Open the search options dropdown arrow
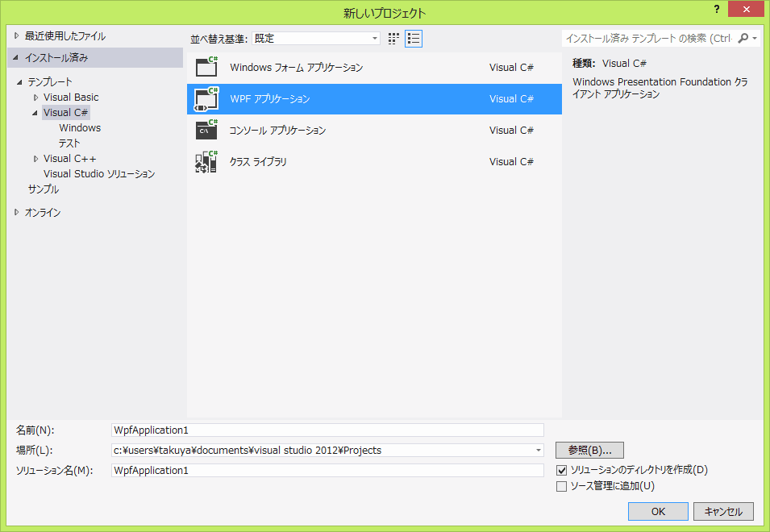 tap(755, 38)
